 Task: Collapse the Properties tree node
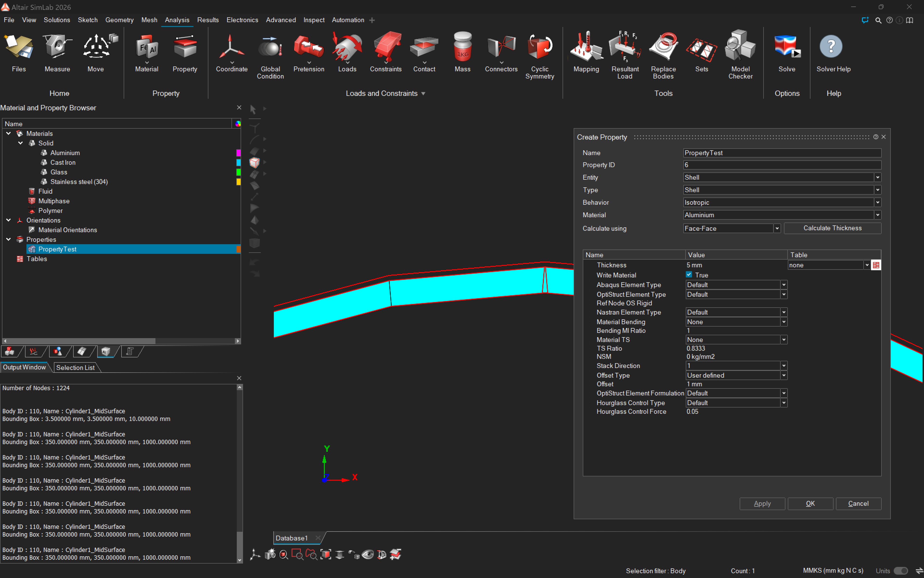click(x=8, y=239)
